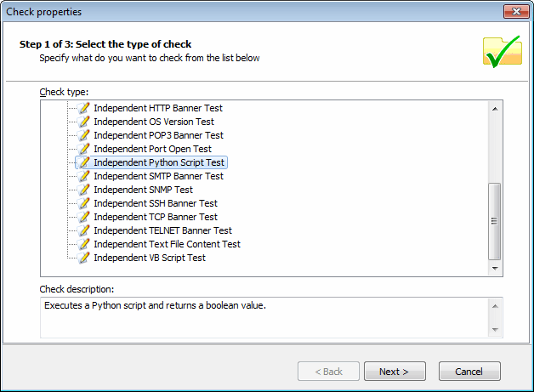The image size is (534, 392).
Task: Click the check type list scrollbar thumb
Action: coord(495,219)
